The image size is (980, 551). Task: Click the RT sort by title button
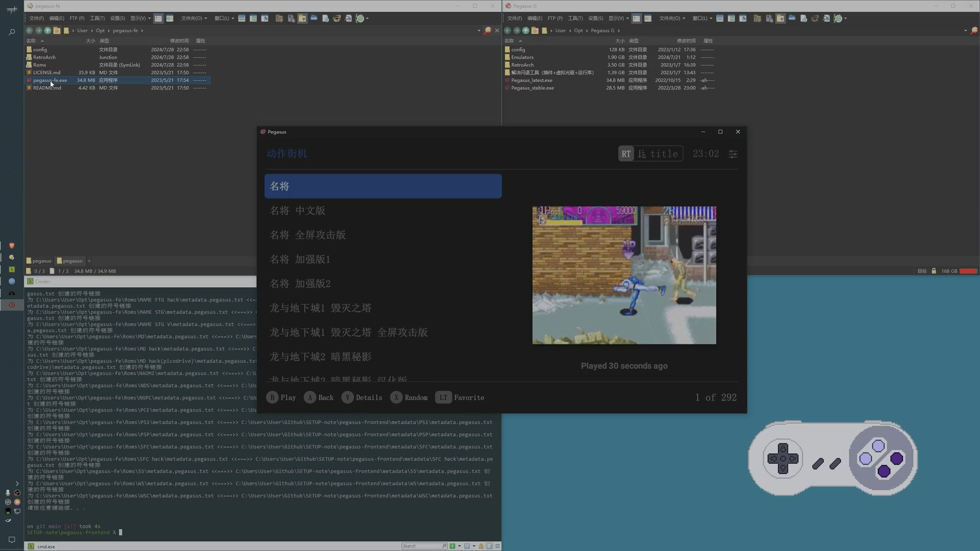pyautogui.click(x=651, y=154)
